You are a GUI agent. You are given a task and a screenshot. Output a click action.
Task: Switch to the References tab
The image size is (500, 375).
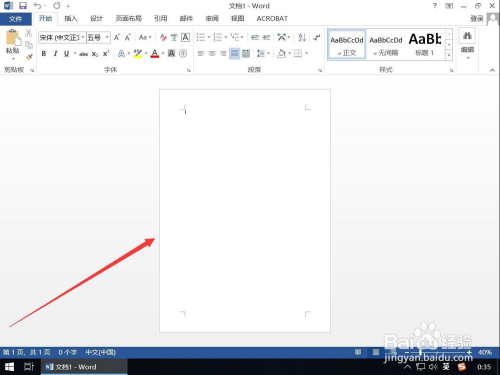click(x=160, y=19)
